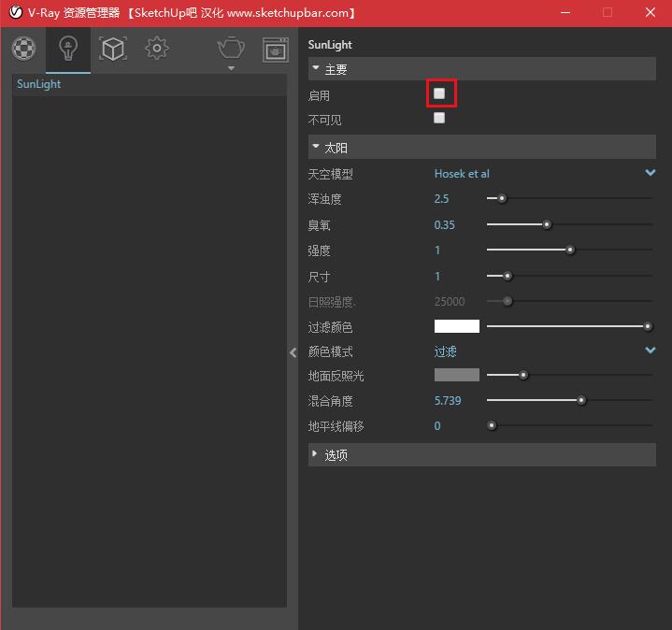Click the 过滤颜色 slider handle
This screenshot has width=672, height=630.
pyautogui.click(x=648, y=326)
